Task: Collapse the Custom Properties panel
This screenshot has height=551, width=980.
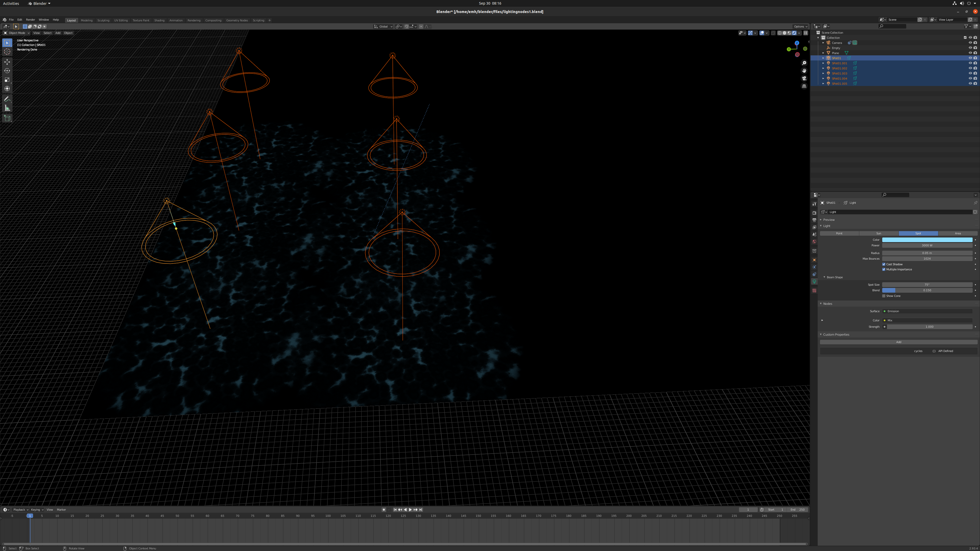Action: (x=821, y=335)
